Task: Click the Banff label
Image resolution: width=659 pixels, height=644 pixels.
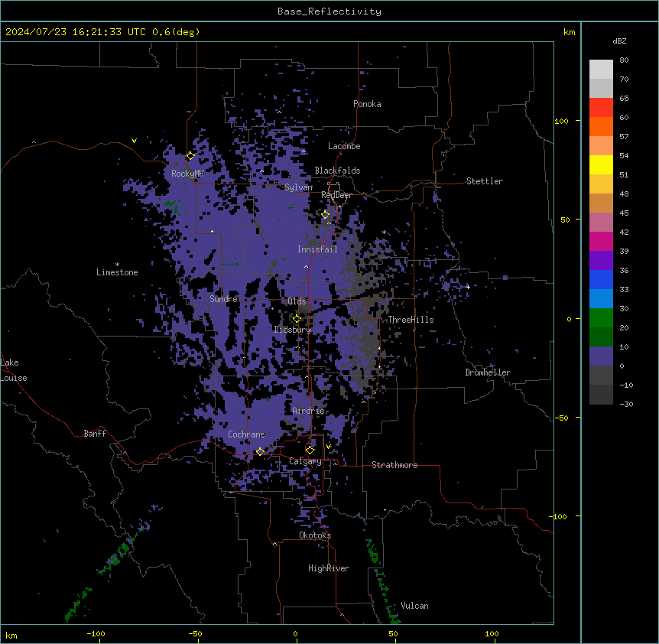Action: (x=95, y=434)
